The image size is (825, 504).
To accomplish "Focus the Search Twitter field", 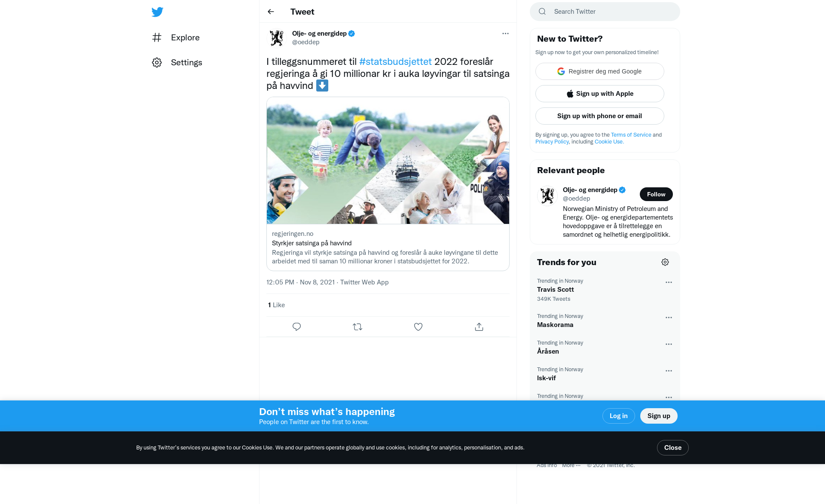I will coord(605,12).
